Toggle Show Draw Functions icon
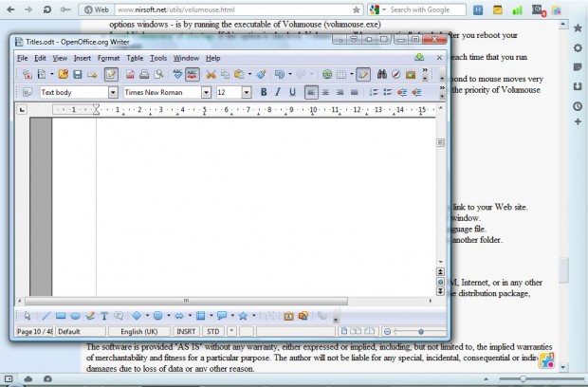This screenshot has width=588, height=387. [x=363, y=74]
